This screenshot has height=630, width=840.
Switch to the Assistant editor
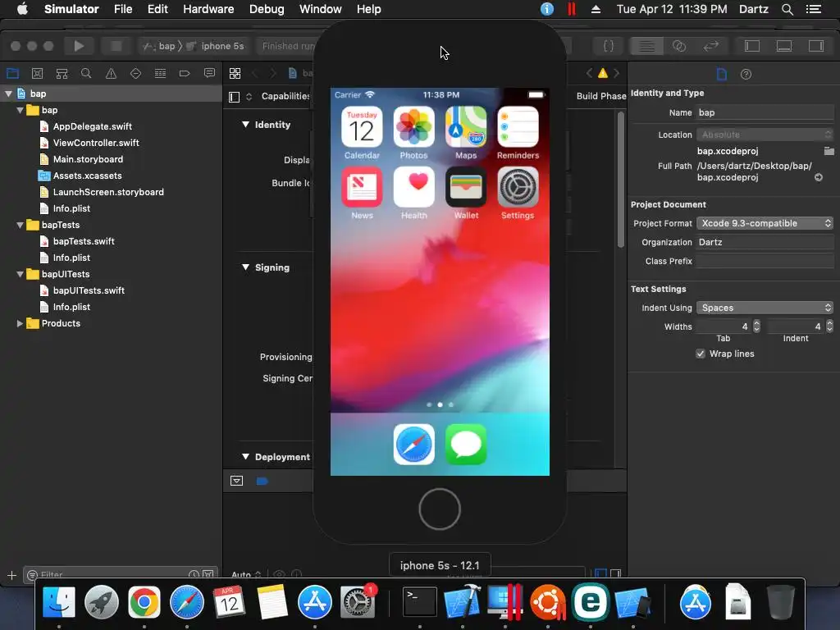click(x=678, y=46)
